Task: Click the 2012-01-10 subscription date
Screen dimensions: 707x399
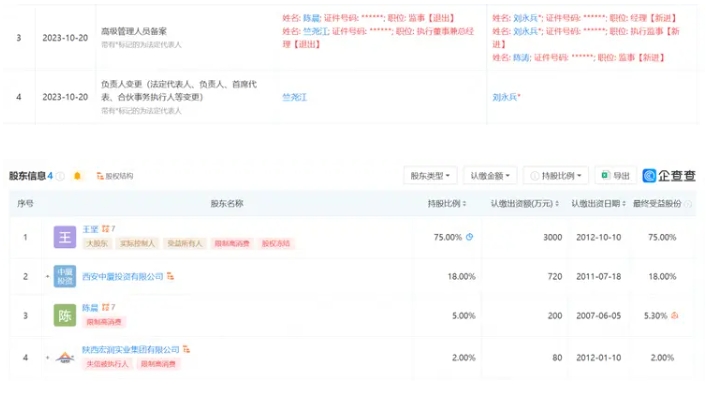Action: pyautogui.click(x=598, y=358)
